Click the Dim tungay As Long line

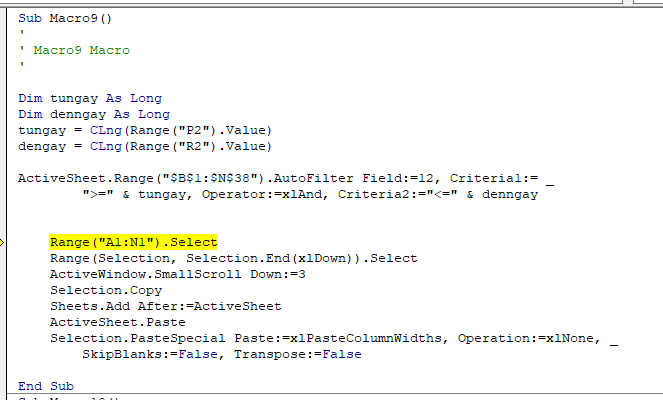click(x=89, y=98)
